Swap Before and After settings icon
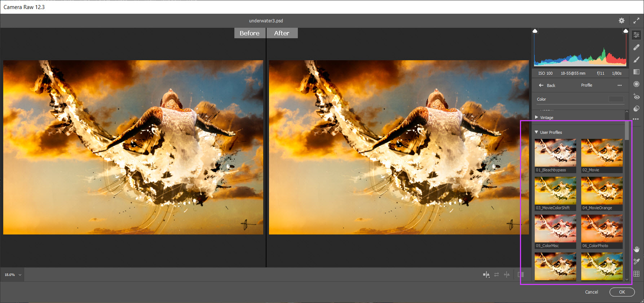 pyautogui.click(x=497, y=275)
